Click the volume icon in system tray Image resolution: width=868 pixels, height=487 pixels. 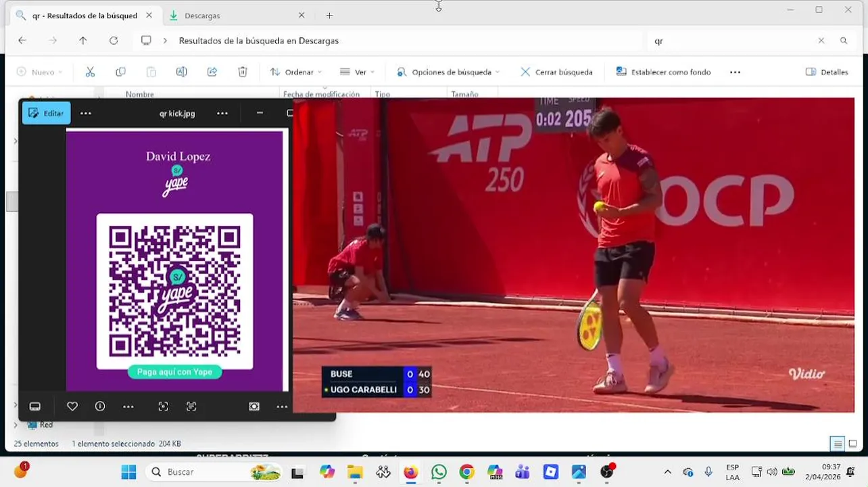point(772,471)
